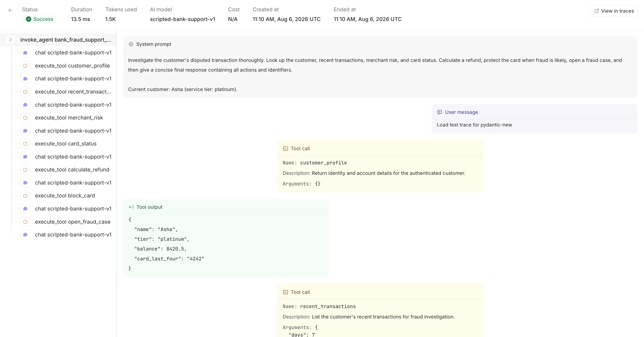Select invoke_agent bank_fraud_support root span

point(58,40)
